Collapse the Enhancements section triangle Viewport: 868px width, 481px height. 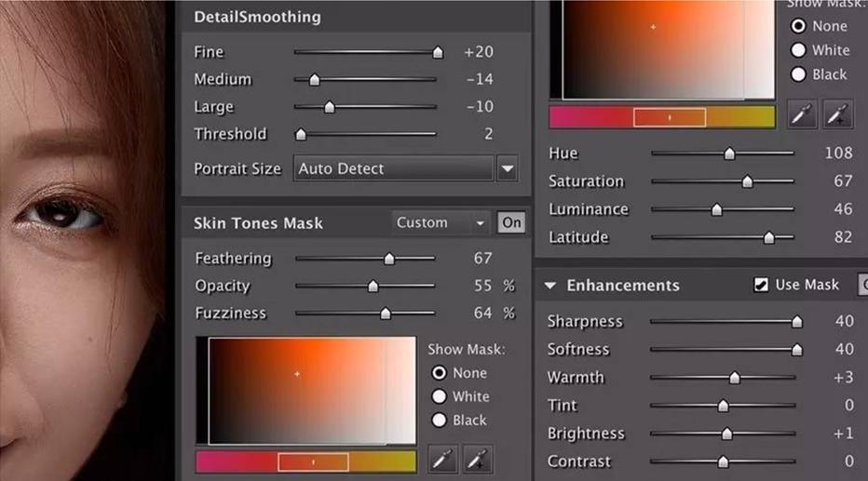click(x=550, y=286)
